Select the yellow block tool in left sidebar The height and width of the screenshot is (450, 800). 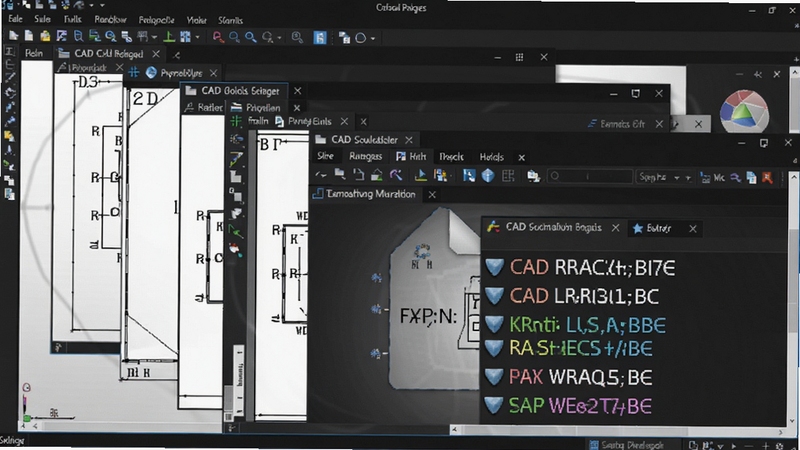(9, 136)
